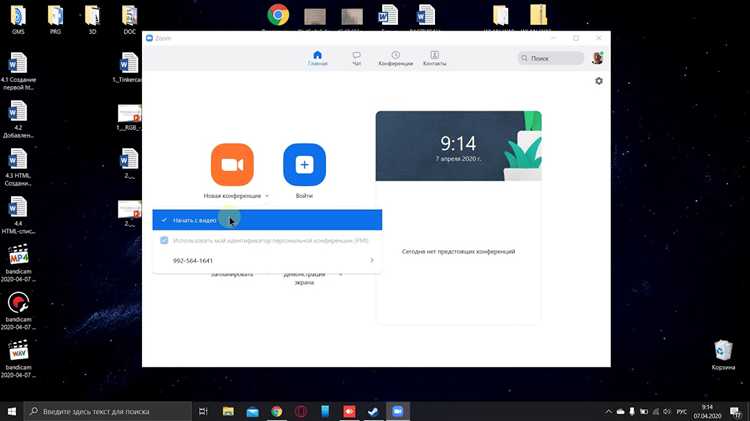The height and width of the screenshot is (421, 750).
Task: Open the Конференции tab
Action: coord(396,58)
